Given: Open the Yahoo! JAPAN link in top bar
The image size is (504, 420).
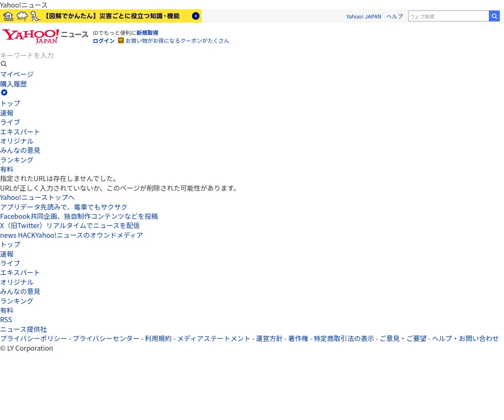Looking at the screenshot, I should pos(364,16).
